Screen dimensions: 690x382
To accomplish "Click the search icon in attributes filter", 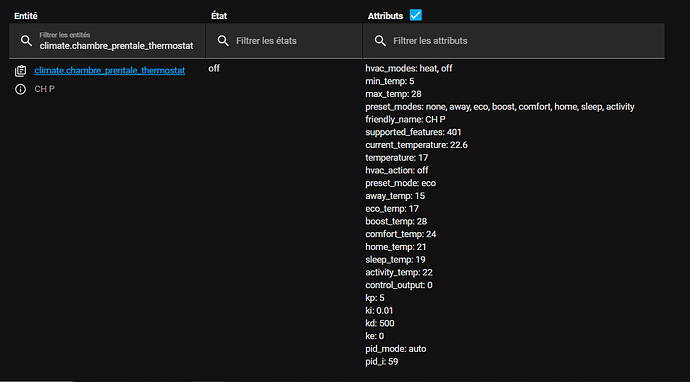I will (x=380, y=41).
